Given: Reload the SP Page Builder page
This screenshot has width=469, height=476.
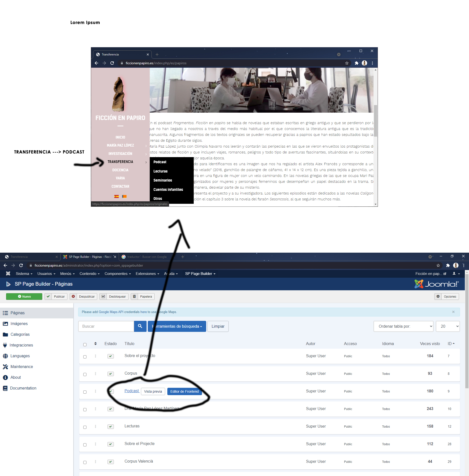Looking at the screenshot, I should pos(21,265).
